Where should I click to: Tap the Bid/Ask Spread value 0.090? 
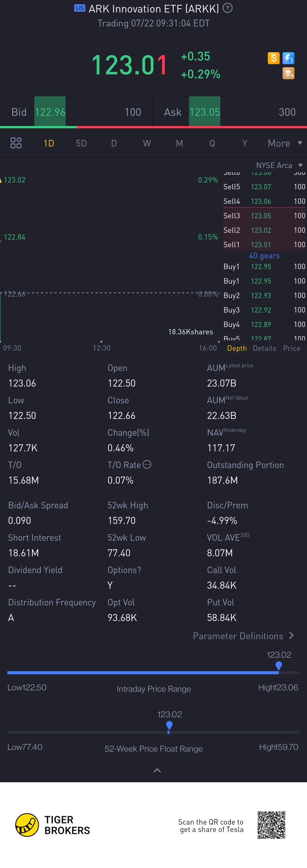click(x=20, y=521)
